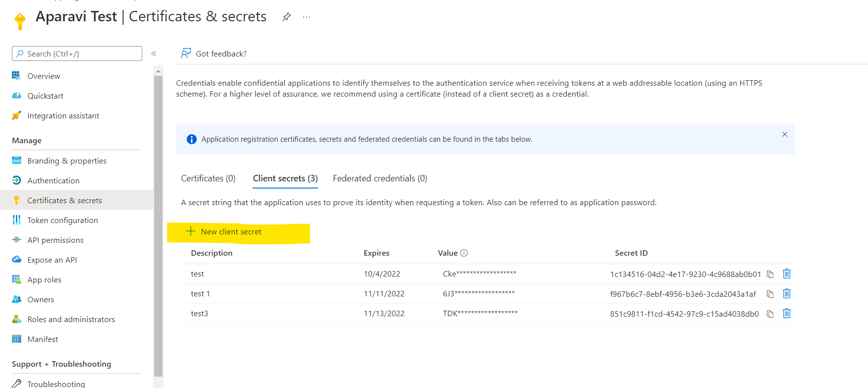Open Expose an API
Image resolution: width=868 pixels, height=388 pixels.
click(x=52, y=260)
